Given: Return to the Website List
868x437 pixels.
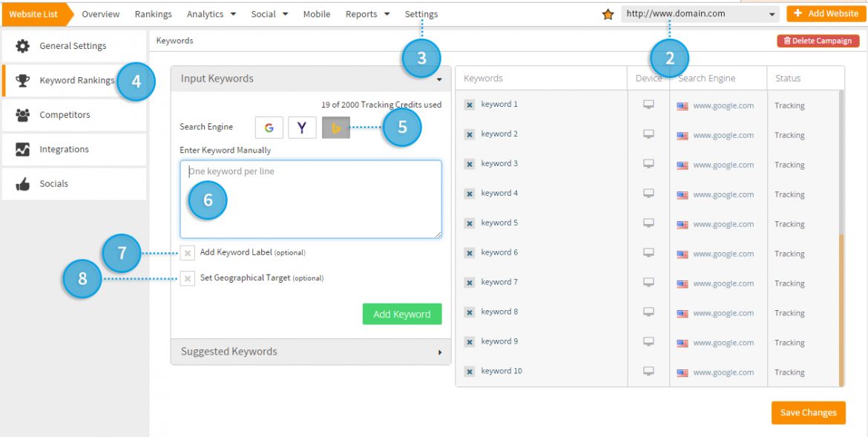Looking at the screenshot, I should pyautogui.click(x=36, y=14).
